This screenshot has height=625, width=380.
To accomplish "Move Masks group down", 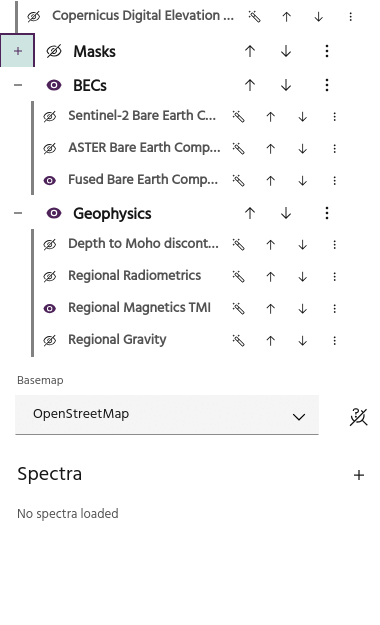I will tap(286, 51).
